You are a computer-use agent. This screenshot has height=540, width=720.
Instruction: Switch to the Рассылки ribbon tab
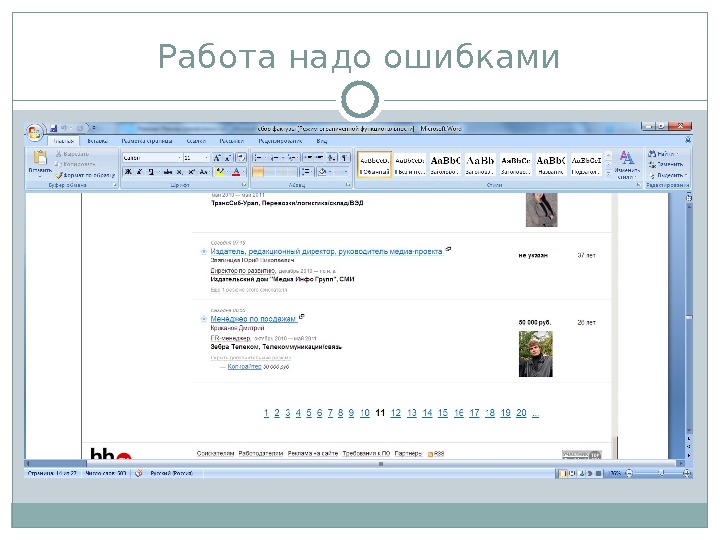tap(231, 141)
